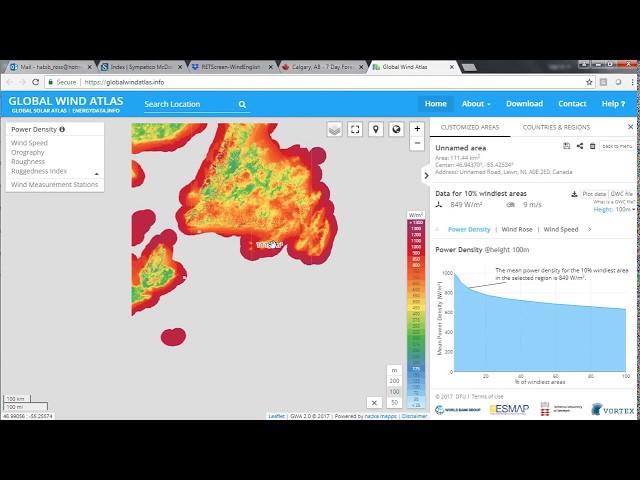Image resolution: width=640 pixels, height=480 pixels.
Task: Click the Plot data button
Action: (594, 194)
